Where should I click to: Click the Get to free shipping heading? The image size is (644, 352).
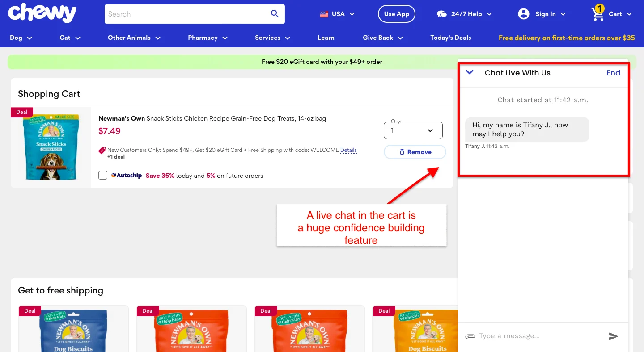click(x=60, y=290)
